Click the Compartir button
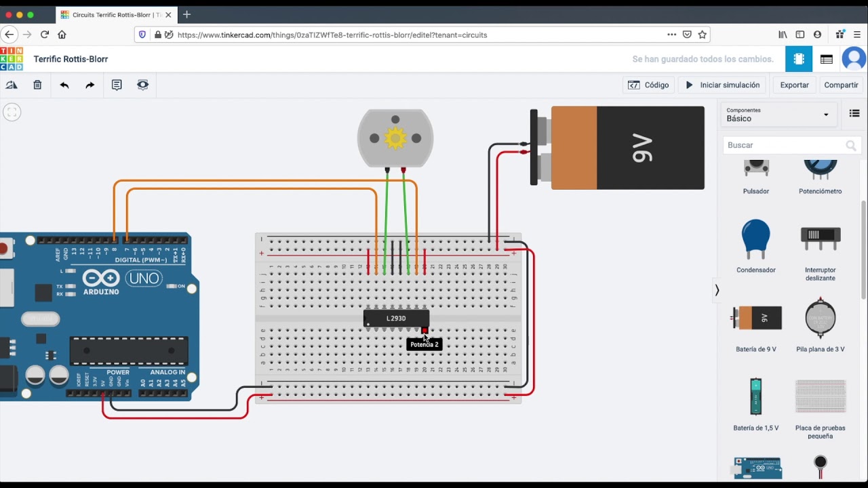The height and width of the screenshot is (488, 868). pyautogui.click(x=841, y=85)
